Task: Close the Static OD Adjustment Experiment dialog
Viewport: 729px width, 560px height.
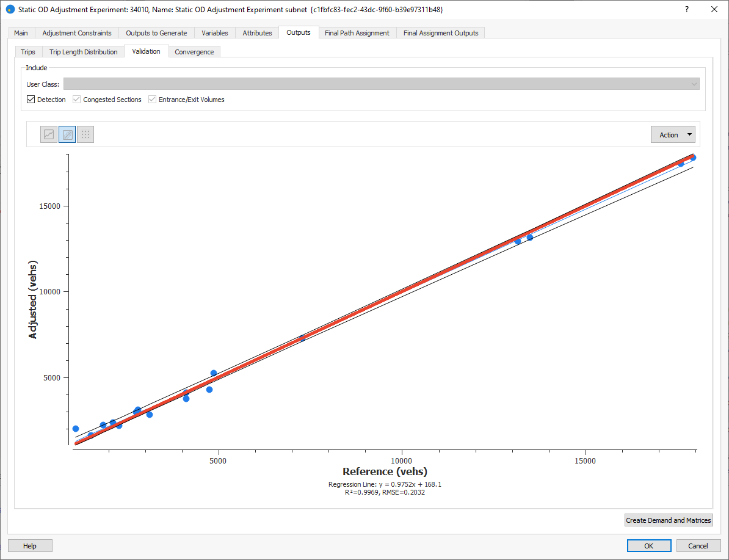Action: click(714, 10)
